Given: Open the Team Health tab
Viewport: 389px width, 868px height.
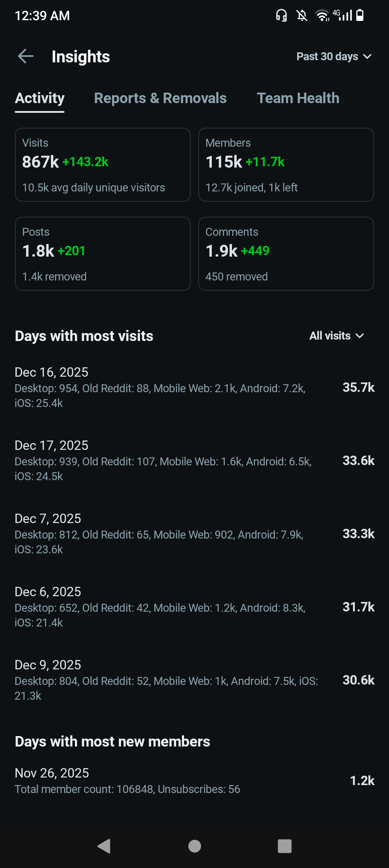Looking at the screenshot, I should click(x=298, y=98).
